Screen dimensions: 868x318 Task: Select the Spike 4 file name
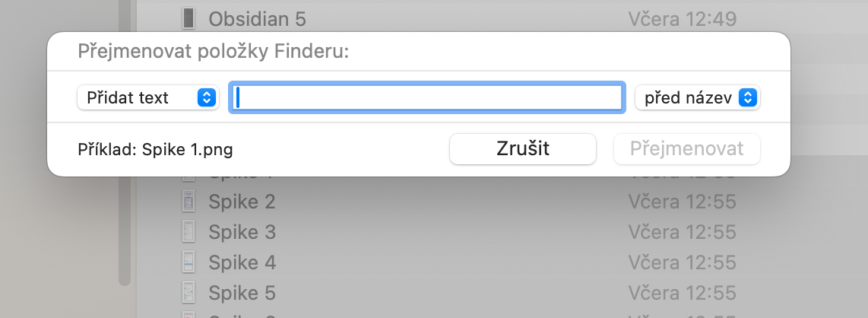coord(242,262)
